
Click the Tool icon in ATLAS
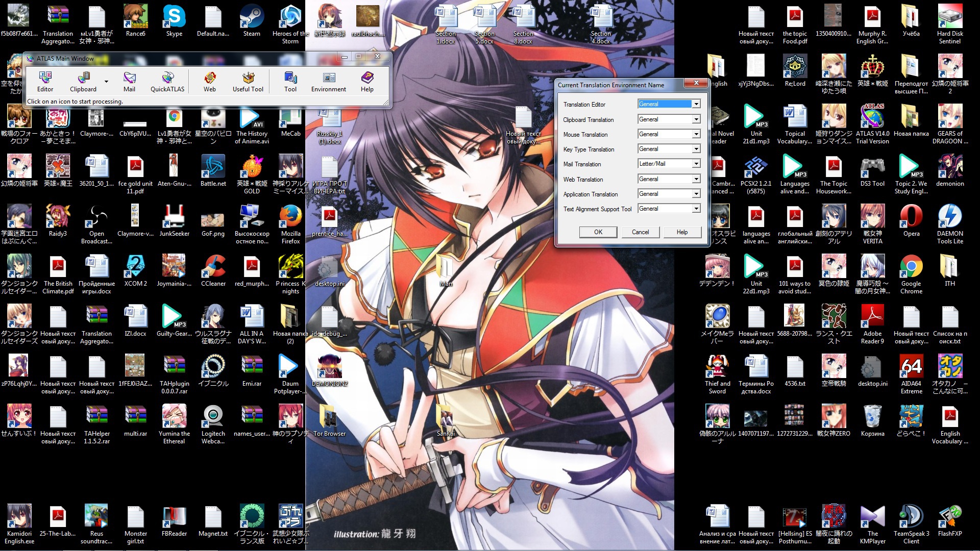pyautogui.click(x=290, y=82)
